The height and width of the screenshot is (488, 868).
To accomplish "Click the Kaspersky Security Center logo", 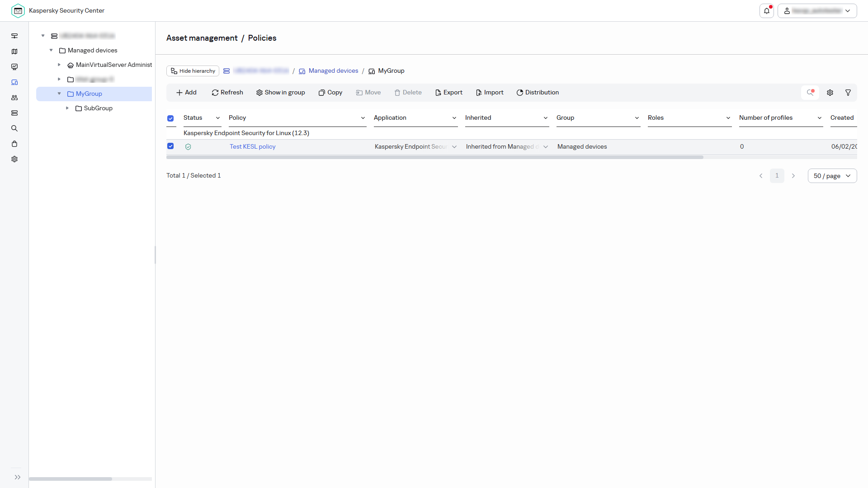I will [18, 10].
